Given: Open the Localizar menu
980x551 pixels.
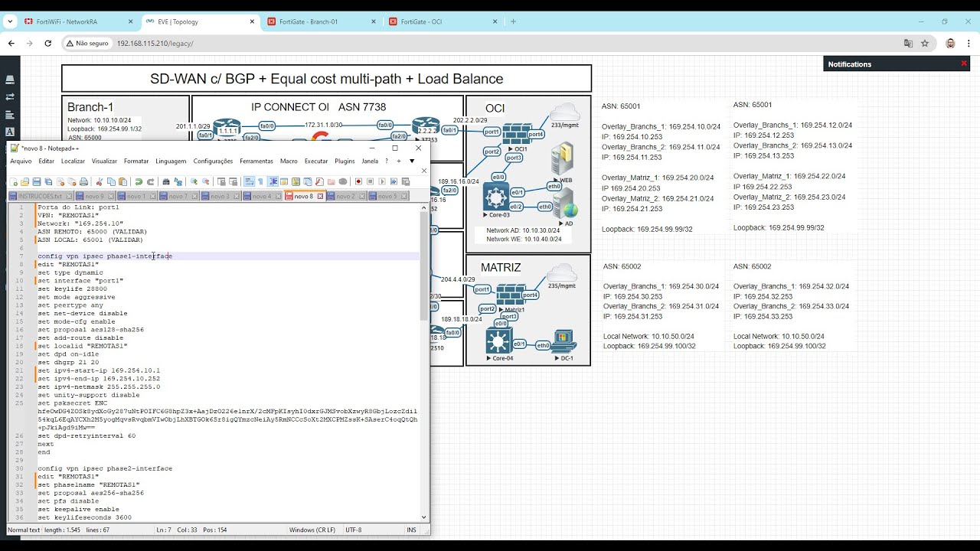Looking at the screenshot, I should click(73, 161).
